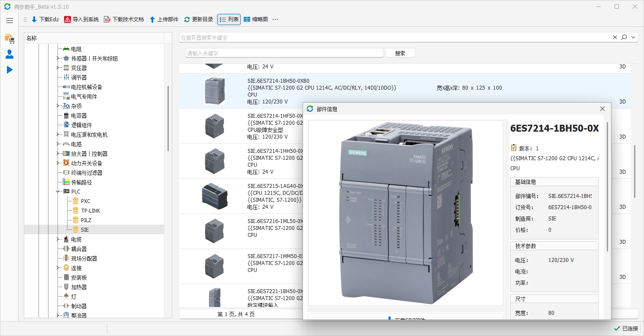644x336 pixels.
Task: Open the hamburger menu in left sidebar
Action: tap(10, 20)
